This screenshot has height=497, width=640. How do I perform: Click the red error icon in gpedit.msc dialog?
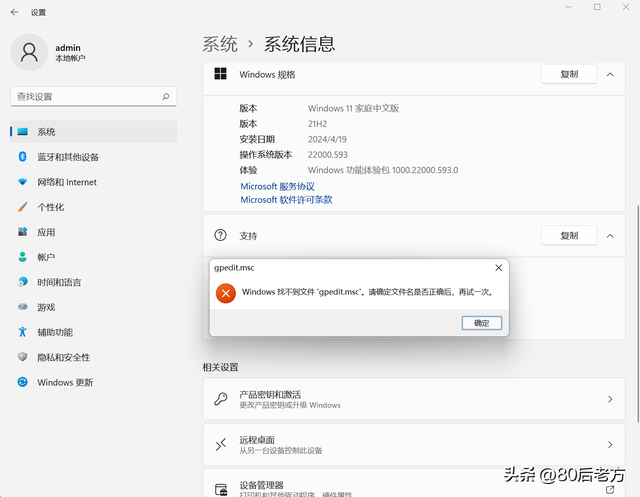tap(226, 293)
